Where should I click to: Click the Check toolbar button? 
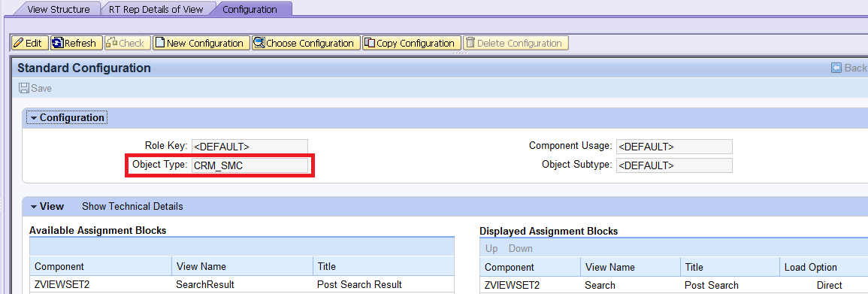(x=127, y=43)
